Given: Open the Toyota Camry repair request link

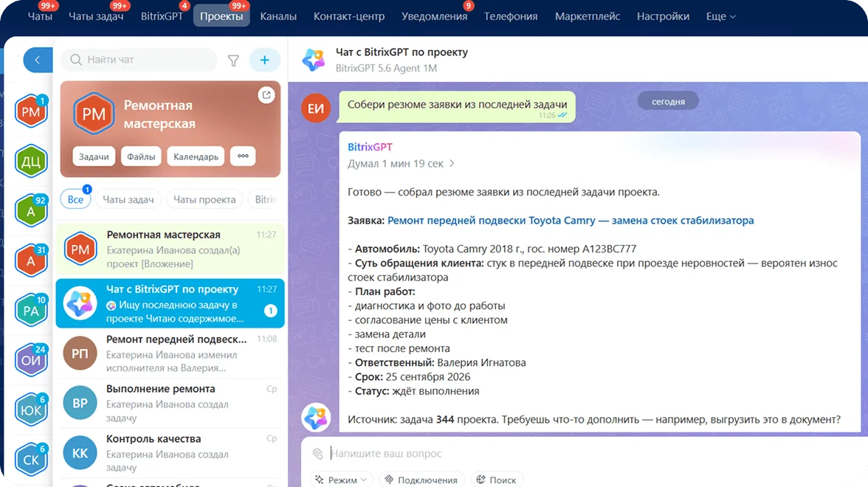Looking at the screenshot, I should 571,220.
